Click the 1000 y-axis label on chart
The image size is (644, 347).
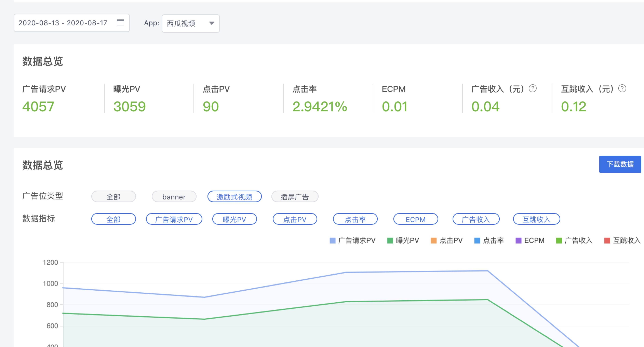50,283
